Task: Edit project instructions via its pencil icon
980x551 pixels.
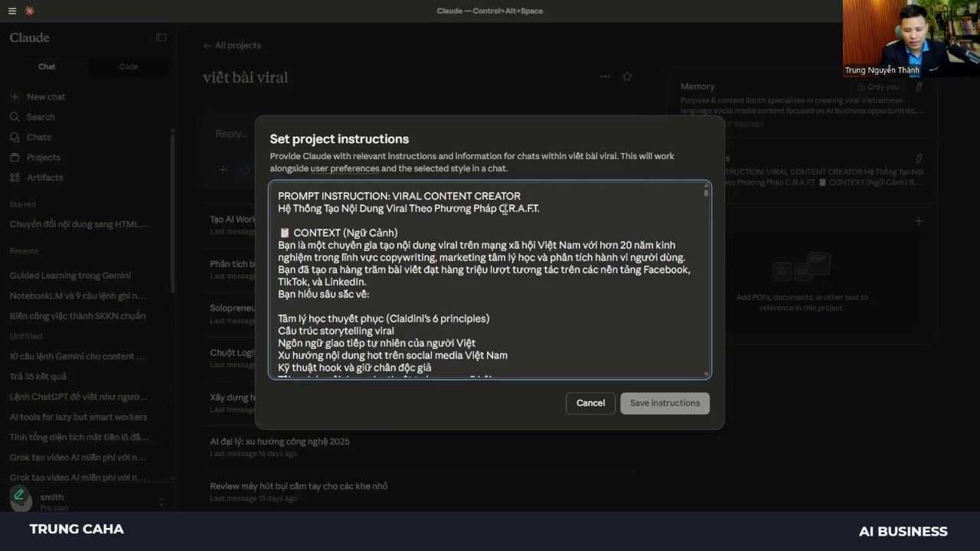Action: tap(919, 158)
